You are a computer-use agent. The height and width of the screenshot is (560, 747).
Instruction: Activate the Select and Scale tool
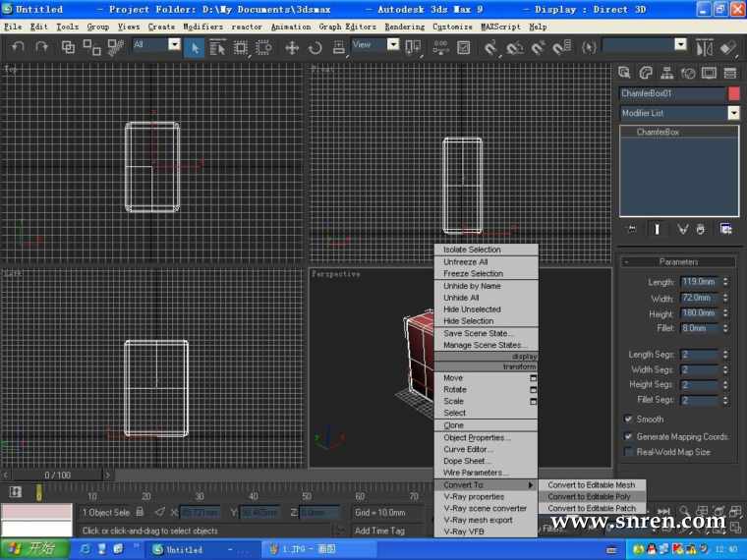[x=338, y=47]
